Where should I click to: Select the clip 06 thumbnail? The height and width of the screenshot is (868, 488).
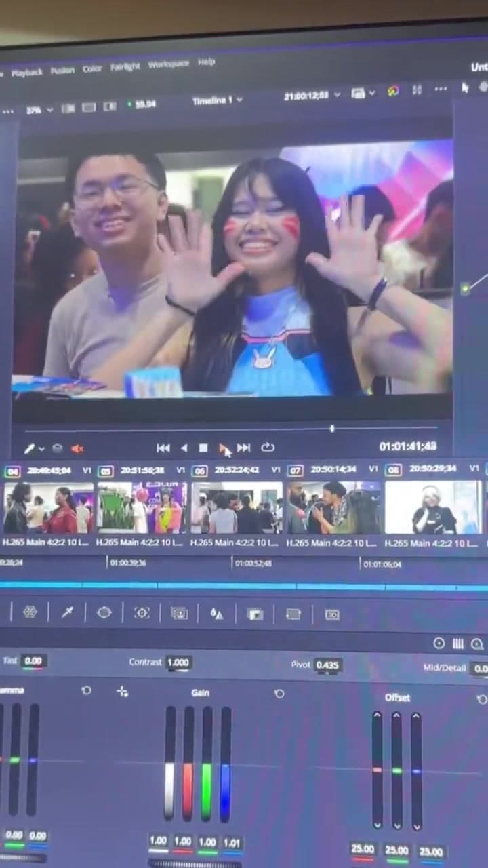(x=237, y=508)
